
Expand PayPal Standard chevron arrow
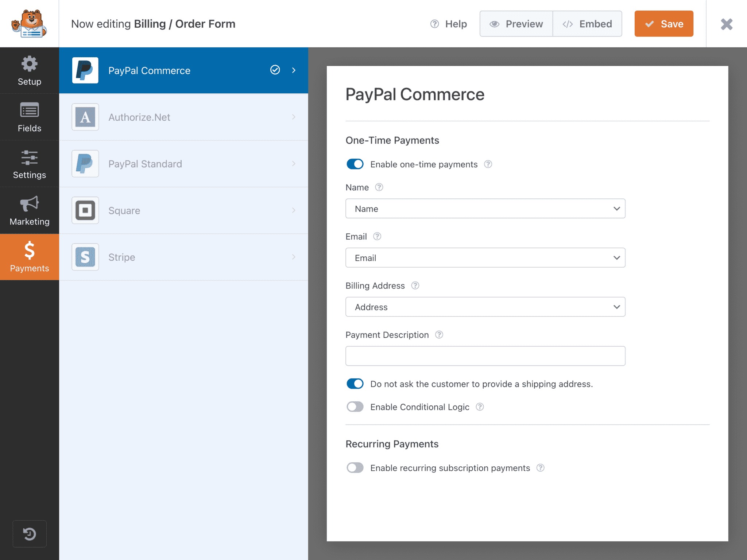294,163
